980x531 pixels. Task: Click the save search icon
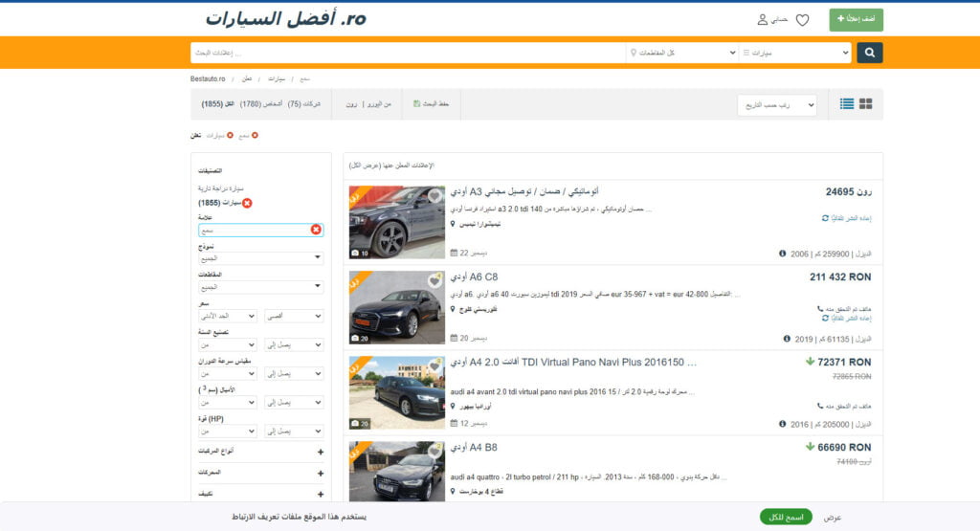click(x=417, y=103)
